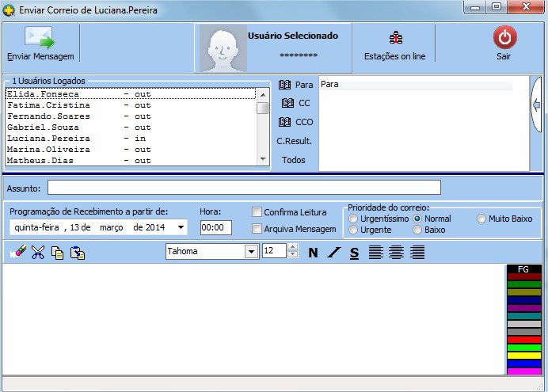This screenshot has width=548, height=392.
Task: Click the scissors cut icon
Action: click(x=37, y=253)
